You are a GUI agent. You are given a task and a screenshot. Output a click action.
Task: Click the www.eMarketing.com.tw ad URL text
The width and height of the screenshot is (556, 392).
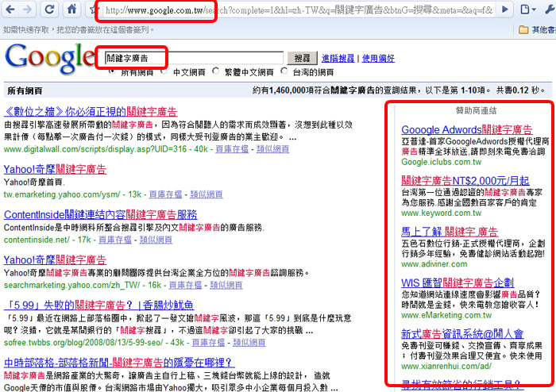click(x=446, y=315)
